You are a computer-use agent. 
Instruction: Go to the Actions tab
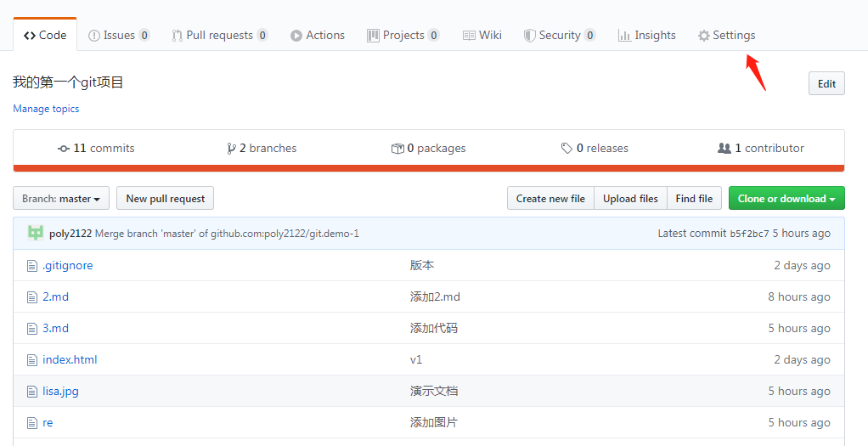(317, 35)
